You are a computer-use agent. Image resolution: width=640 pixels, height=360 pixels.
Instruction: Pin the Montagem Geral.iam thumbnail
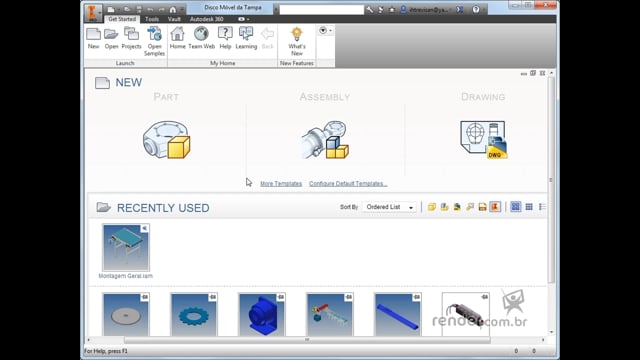[x=144, y=229]
